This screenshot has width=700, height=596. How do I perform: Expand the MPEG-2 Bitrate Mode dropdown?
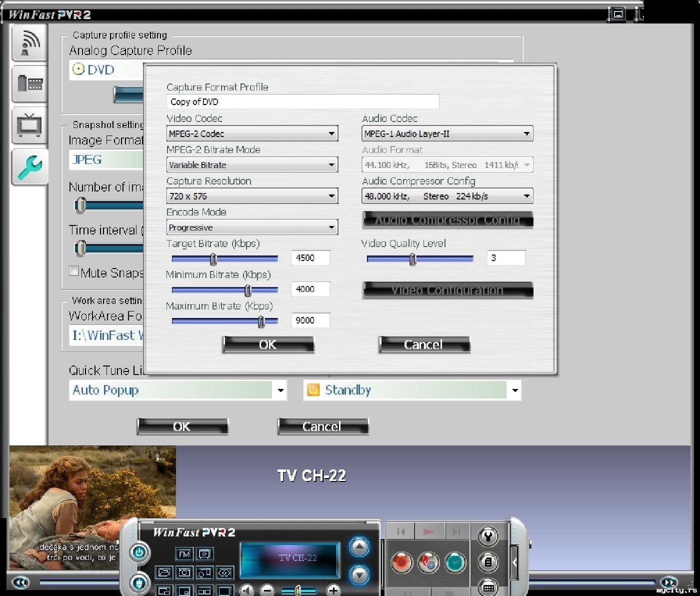pyautogui.click(x=252, y=165)
